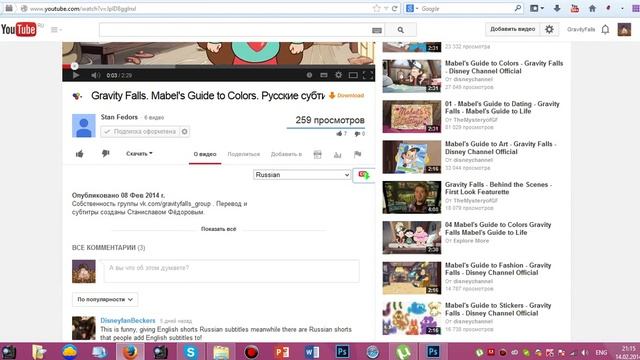Open Mabel's Guide to Colors Disney Channel Official
640x360 pixels.
(x=504, y=67)
